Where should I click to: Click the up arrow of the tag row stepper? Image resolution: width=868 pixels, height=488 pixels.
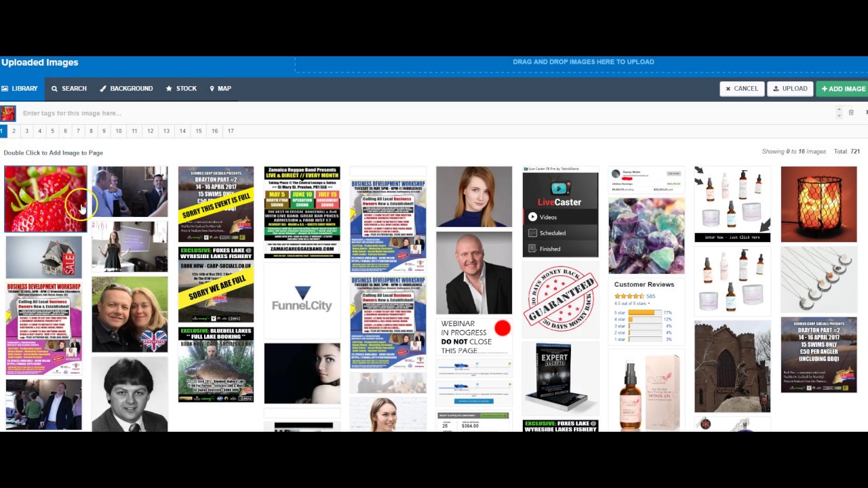(839, 110)
